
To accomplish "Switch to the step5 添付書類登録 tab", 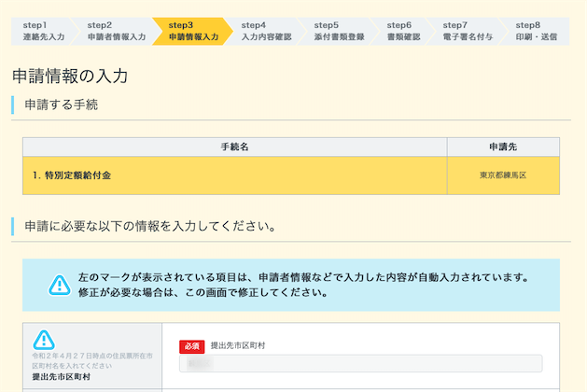I will coord(339,31).
